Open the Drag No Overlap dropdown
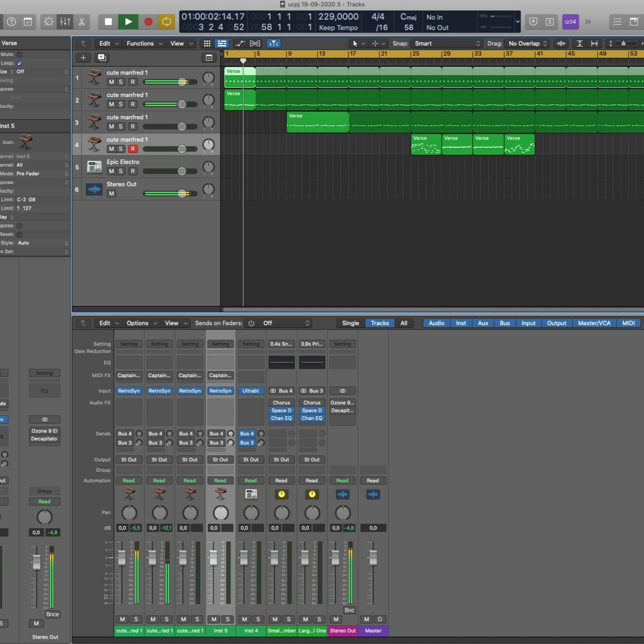The width and height of the screenshot is (644, 644). [527, 44]
